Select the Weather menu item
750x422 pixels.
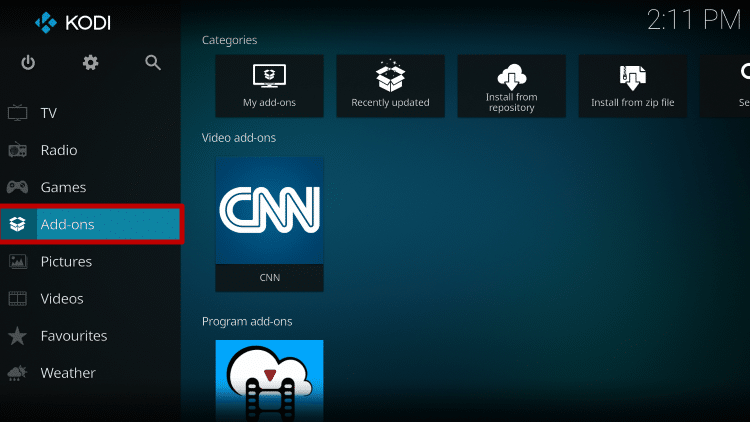tap(90, 373)
